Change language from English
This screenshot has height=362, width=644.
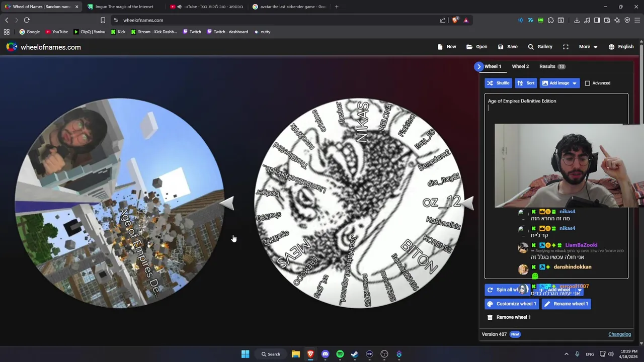[621, 47]
